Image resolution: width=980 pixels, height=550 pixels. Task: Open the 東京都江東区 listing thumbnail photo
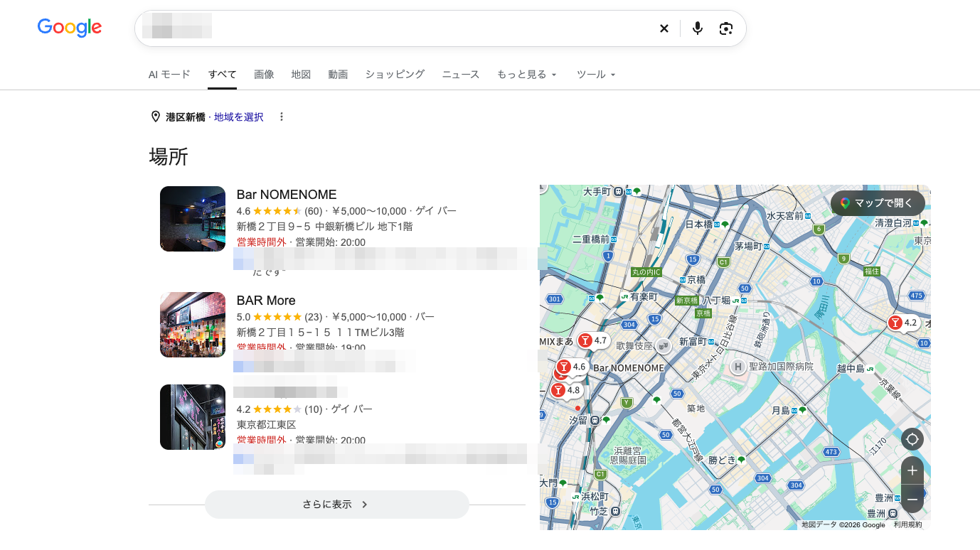193,417
